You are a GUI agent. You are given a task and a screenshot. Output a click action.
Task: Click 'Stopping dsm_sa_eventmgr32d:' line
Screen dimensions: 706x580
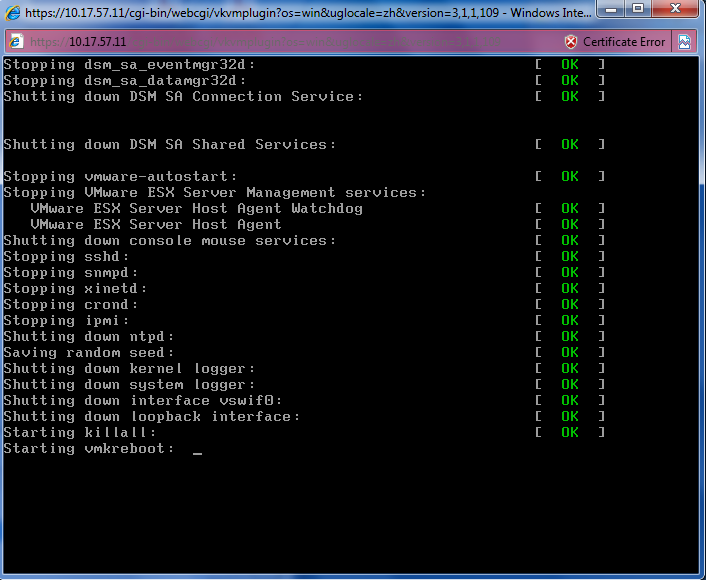tap(129, 64)
